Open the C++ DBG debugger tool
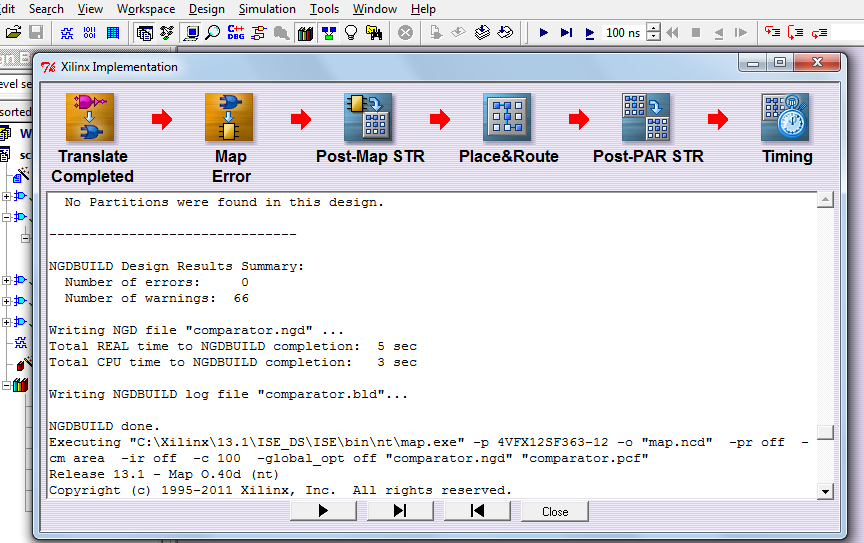The width and height of the screenshot is (864, 543). (236, 33)
